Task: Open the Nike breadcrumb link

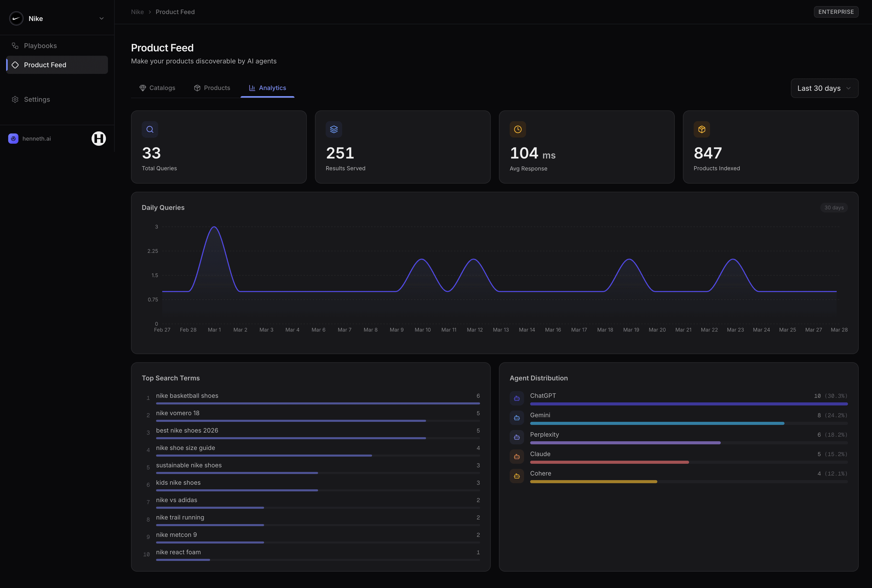Action: click(137, 12)
